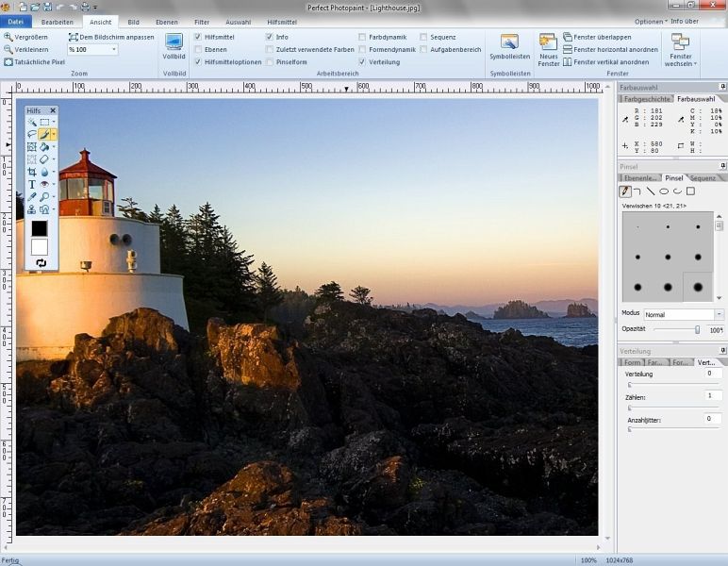The image size is (728, 566).
Task: Expand the Modus blend mode dropdown
Action: [x=719, y=314]
